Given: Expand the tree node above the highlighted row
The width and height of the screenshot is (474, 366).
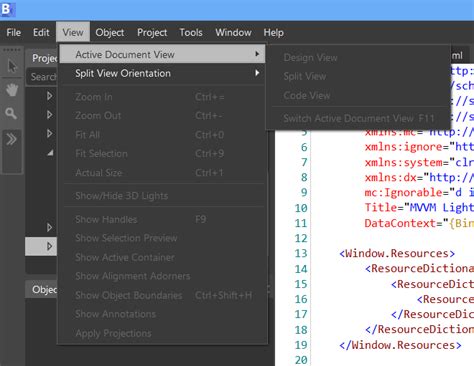Looking at the screenshot, I should [x=49, y=228].
